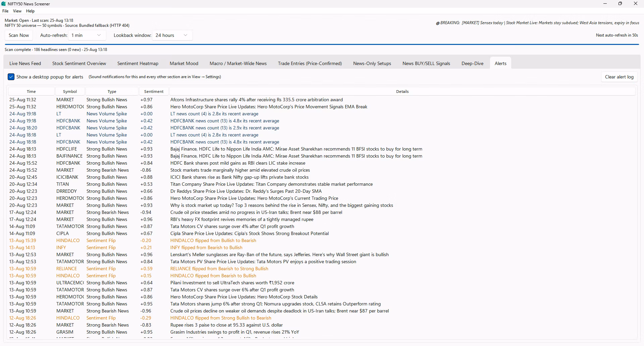Sort alerts by Type column header
Image resolution: width=644 pixels, height=346 pixels.
(112, 92)
